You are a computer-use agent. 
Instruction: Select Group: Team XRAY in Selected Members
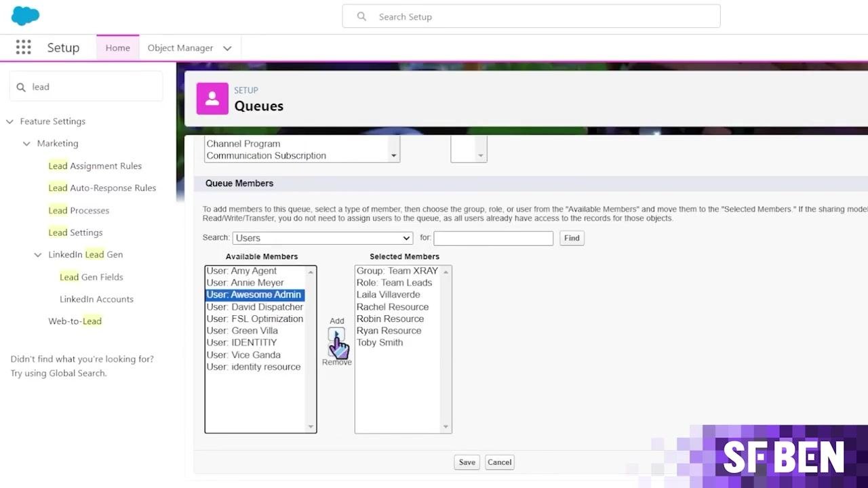(397, 271)
